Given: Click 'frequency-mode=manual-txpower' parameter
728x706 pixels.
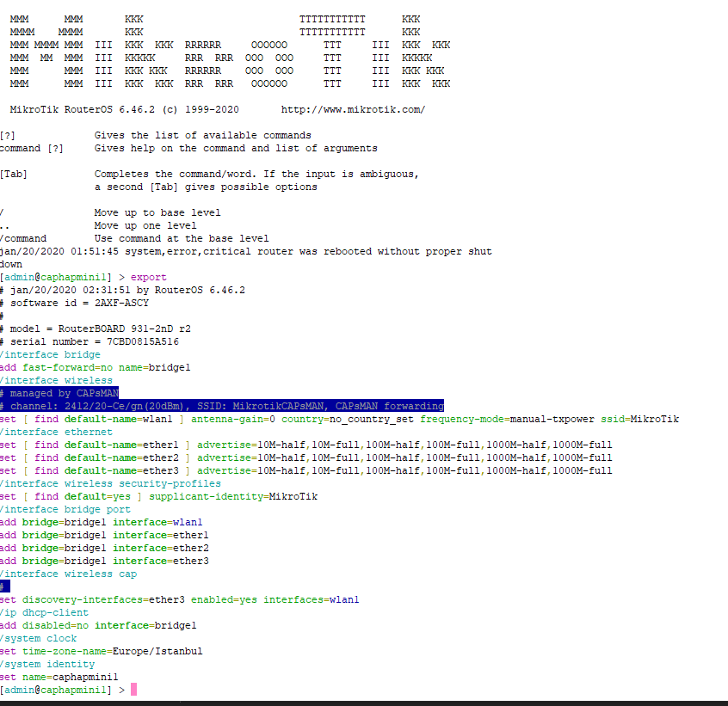Looking at the screenshot, I should tap(507, 419).
